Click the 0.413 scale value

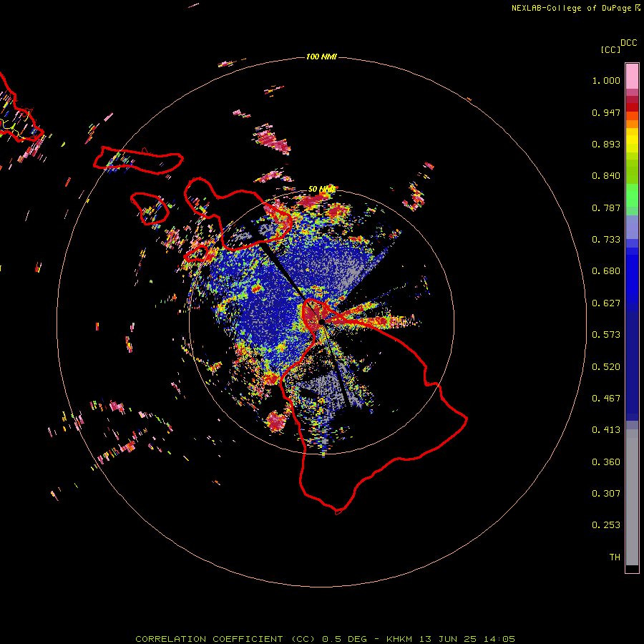[606, 430]
